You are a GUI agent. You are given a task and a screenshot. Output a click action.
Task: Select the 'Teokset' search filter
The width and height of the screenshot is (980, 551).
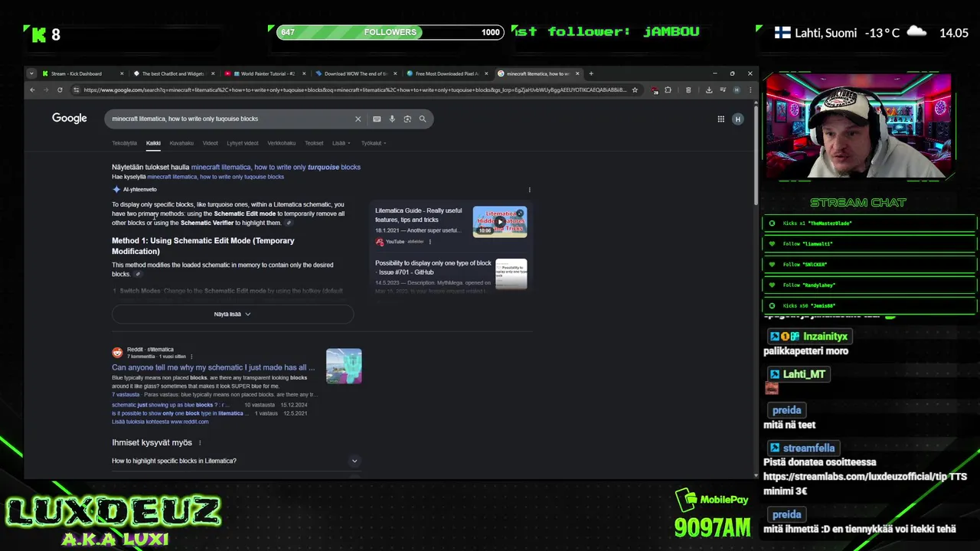(x=314, y=143)
